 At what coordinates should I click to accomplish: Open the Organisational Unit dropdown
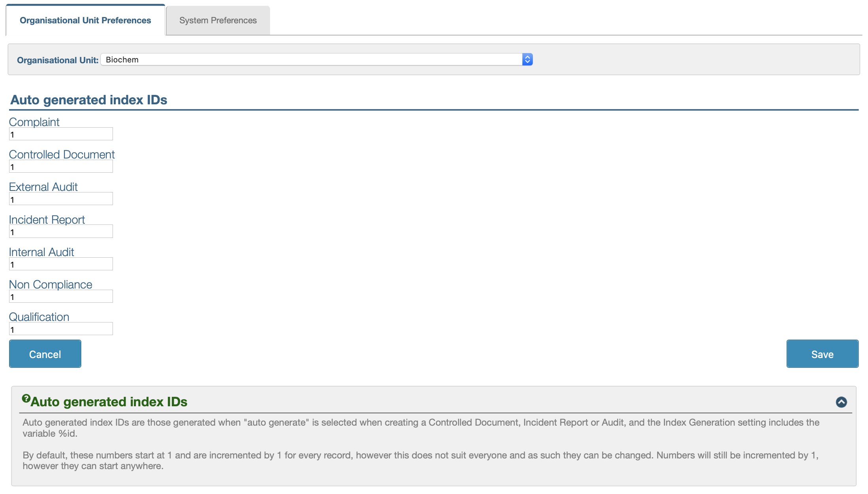point(317,60)
